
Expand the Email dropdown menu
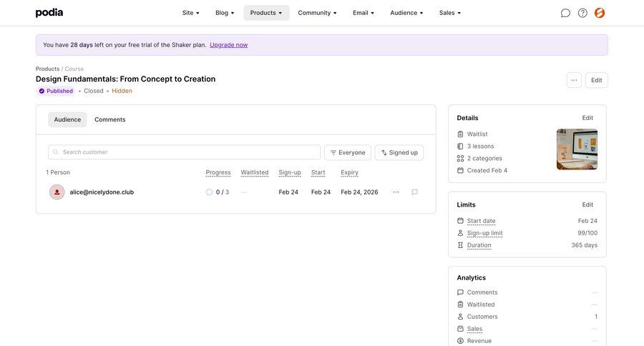364,13
